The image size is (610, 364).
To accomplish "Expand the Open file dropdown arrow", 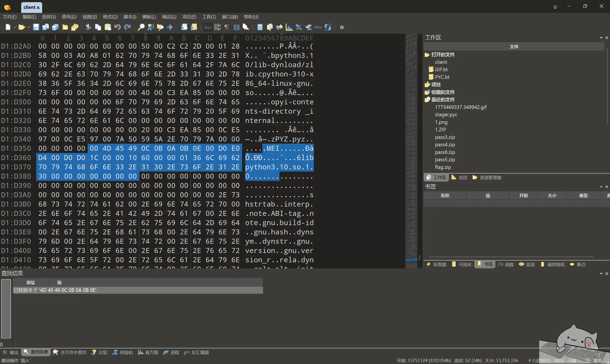I will click(29, 27).
